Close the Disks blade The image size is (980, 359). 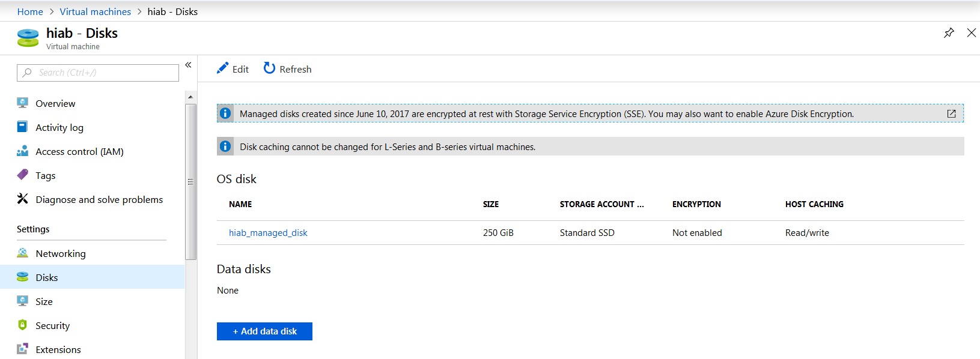tap(971, 33)
